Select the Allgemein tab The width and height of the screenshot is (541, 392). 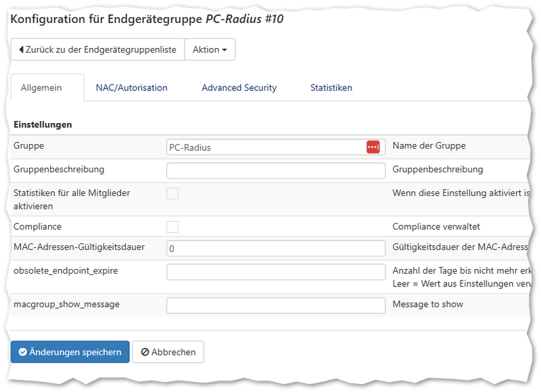[x=47, y=88]
